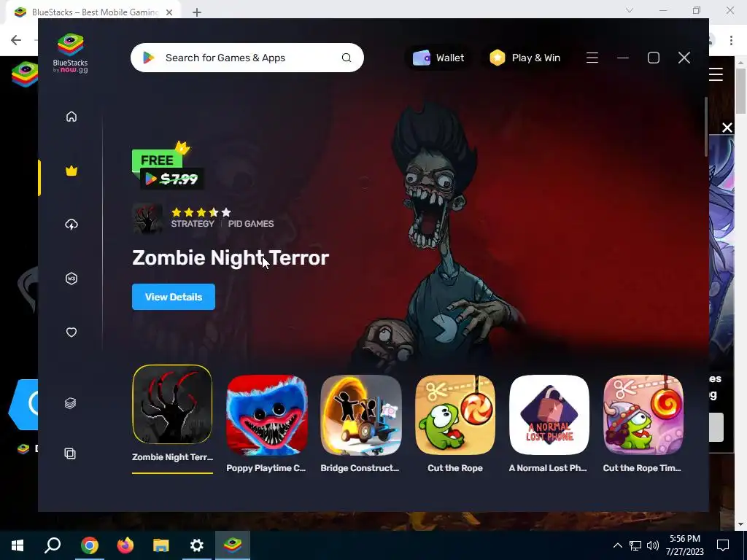Click the View Details button

click(x=174, y=297)
